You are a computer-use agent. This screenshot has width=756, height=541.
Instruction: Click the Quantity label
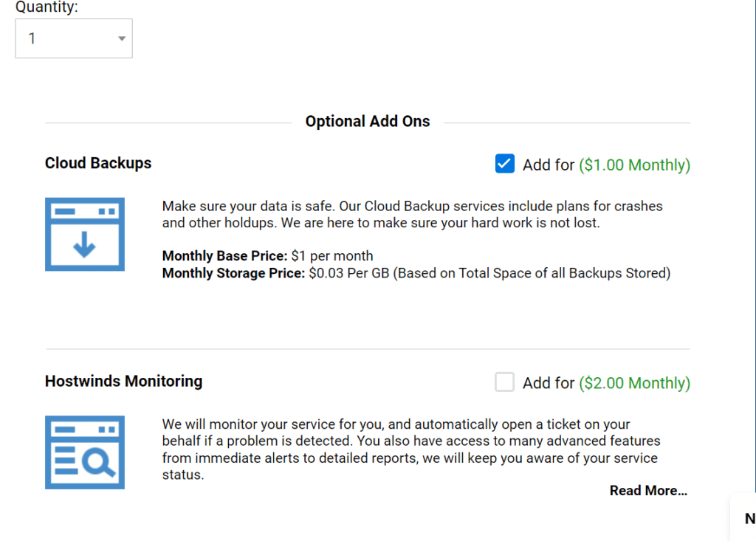pyautogui.click(x=47, y=7)
